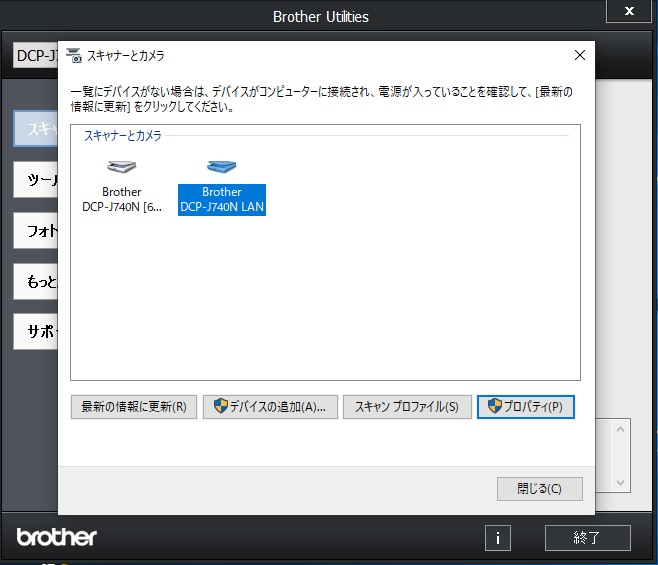Click デバイスの追加(A)... button
This screenshot has width=658, height=565.
269,407
